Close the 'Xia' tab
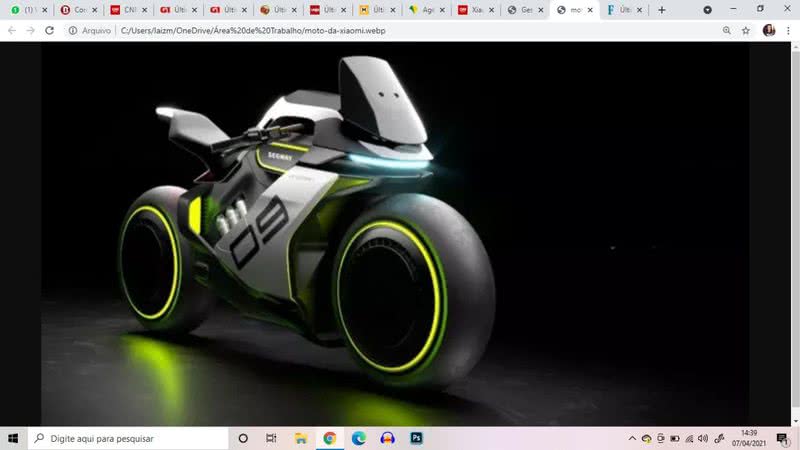 tap(491, 10)
